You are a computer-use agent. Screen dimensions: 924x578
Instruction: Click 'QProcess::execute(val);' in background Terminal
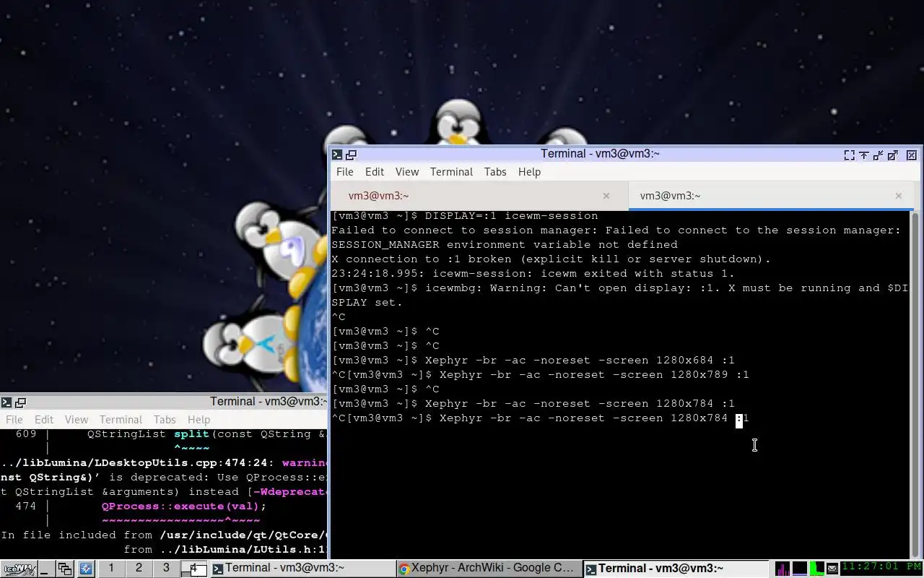[184, 506]
